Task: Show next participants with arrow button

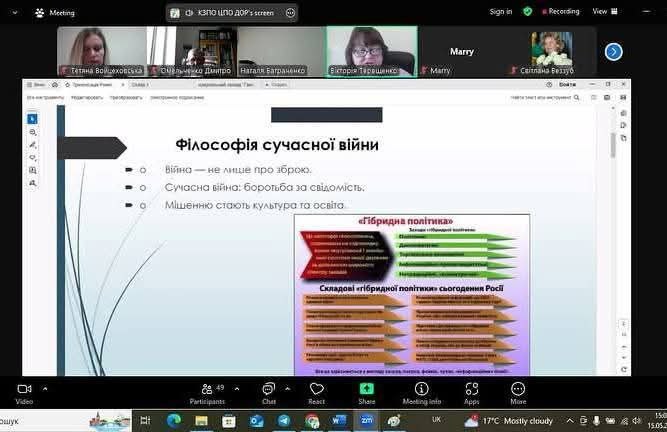Action: (x=614, y=51)
